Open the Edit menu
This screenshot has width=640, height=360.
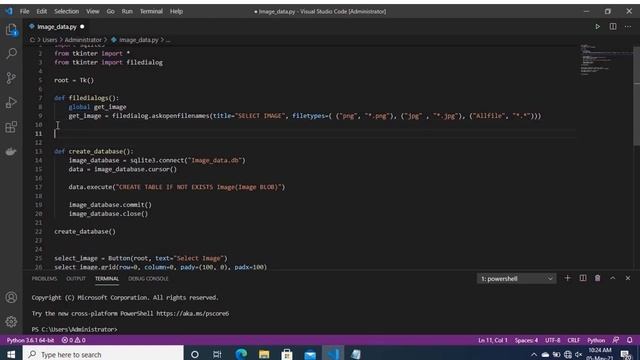click(42, 11)
